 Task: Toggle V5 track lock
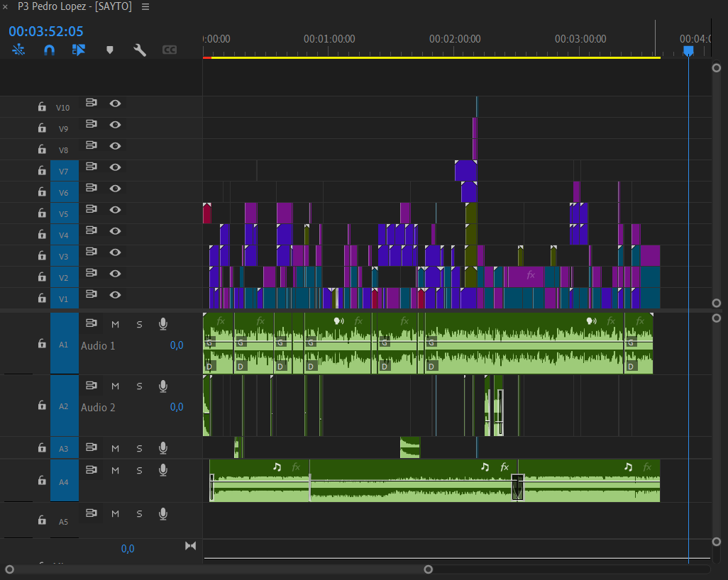(x=42, y=213)
